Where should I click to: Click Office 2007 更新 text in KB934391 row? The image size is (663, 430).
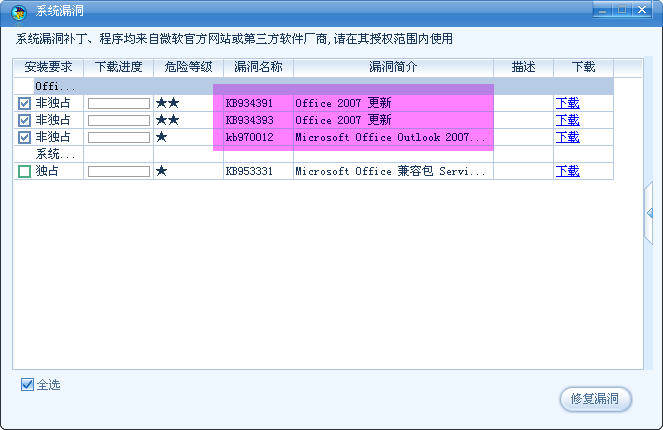click(343, 103)
